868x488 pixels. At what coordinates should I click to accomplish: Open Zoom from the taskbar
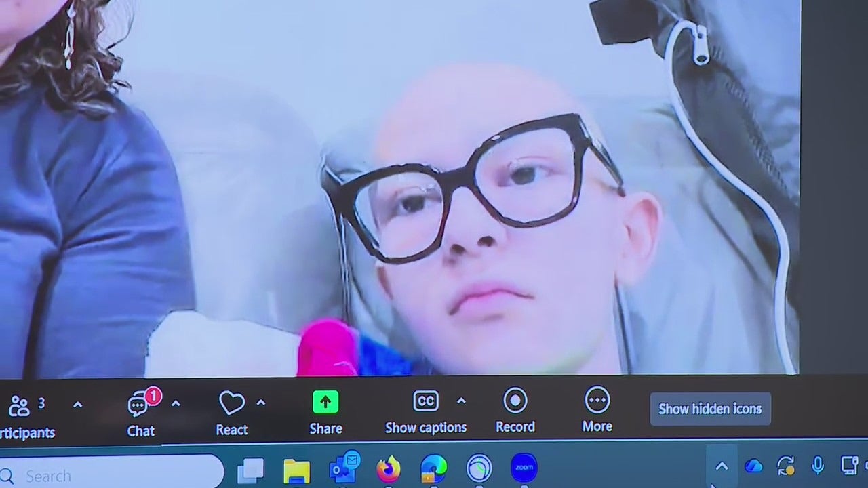pos(524,468)
